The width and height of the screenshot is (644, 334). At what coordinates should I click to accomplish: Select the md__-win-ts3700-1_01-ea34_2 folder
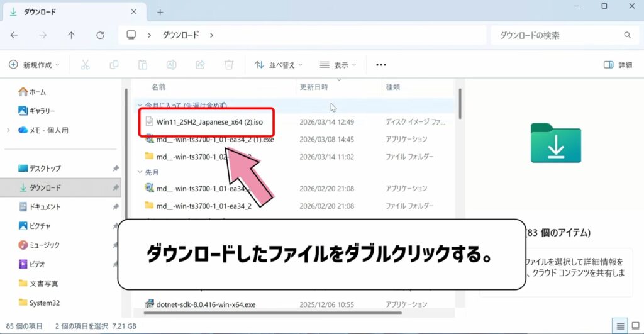tap(204, 206)
